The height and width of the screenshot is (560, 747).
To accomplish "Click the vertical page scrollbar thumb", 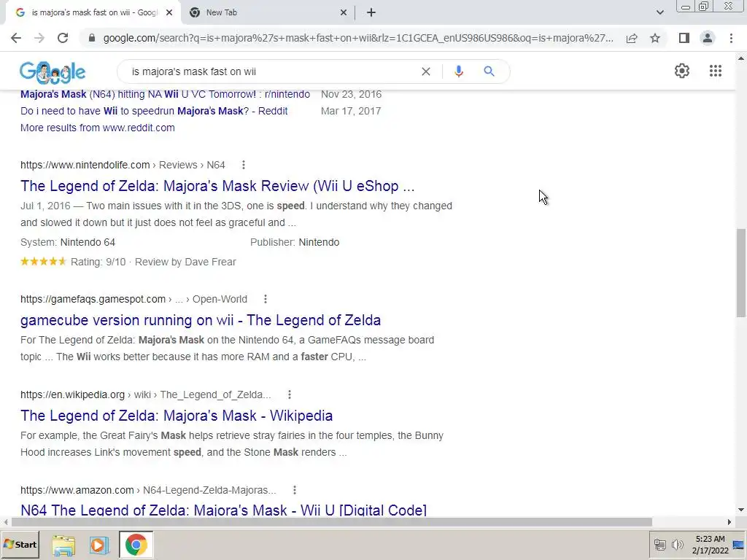I will coord(741,273).
